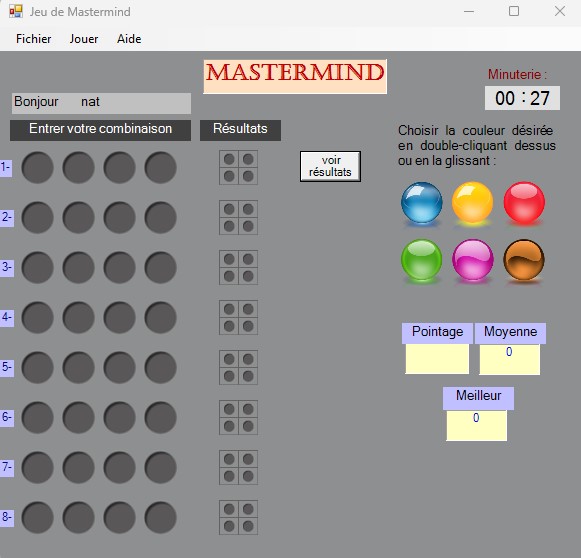The height and width of the screenshot is (558, 581).
Task: Click the Moyenne value box
Action: click(x=509, y=359)
